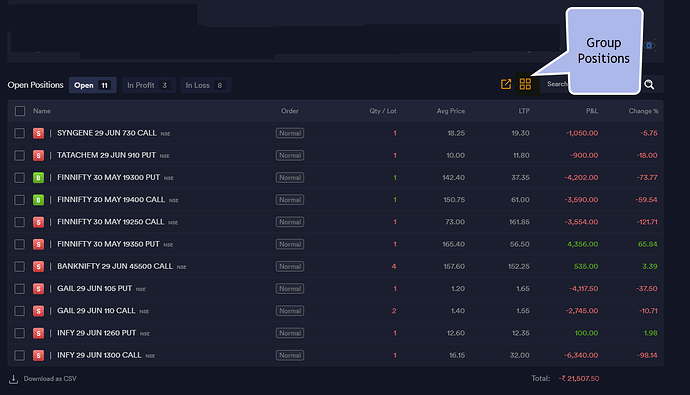Open the external link pop-out icon

506,84
